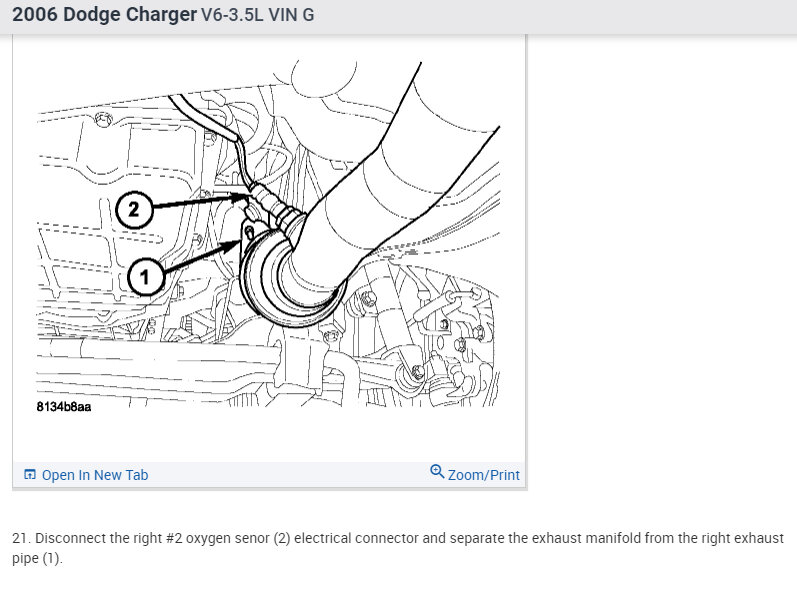Screen dimensions: 797x589
Task: Click the "oxygen senor (2)" text in step 21
Action: tap(238, 538)
